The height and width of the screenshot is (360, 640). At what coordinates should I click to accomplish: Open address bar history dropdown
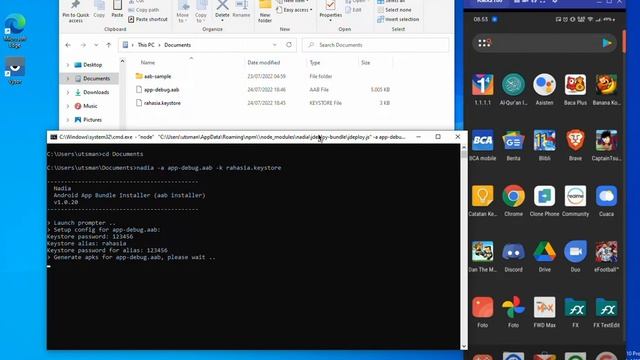275,45
